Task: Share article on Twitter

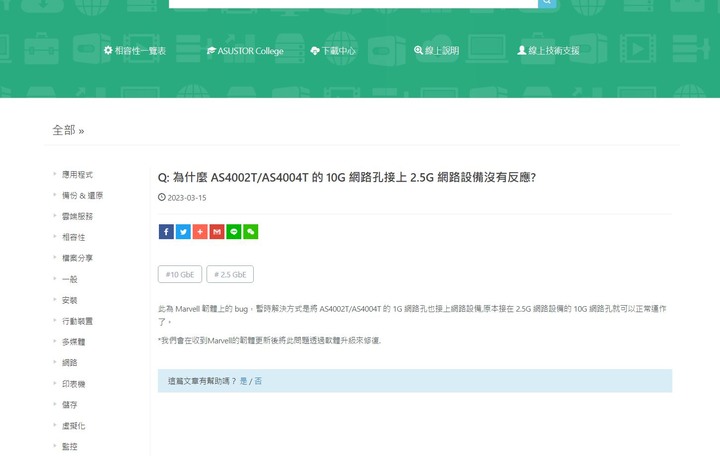Action: (x=183, y=232)
